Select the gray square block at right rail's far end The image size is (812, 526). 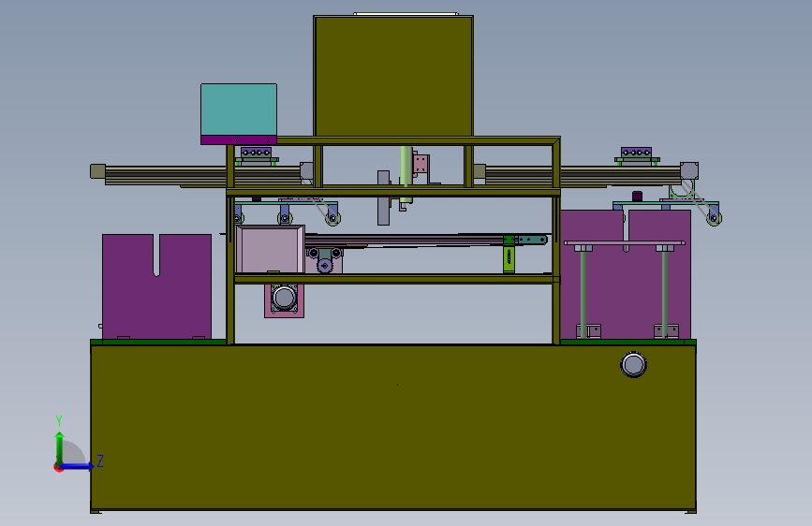click(x=689, y=171)
